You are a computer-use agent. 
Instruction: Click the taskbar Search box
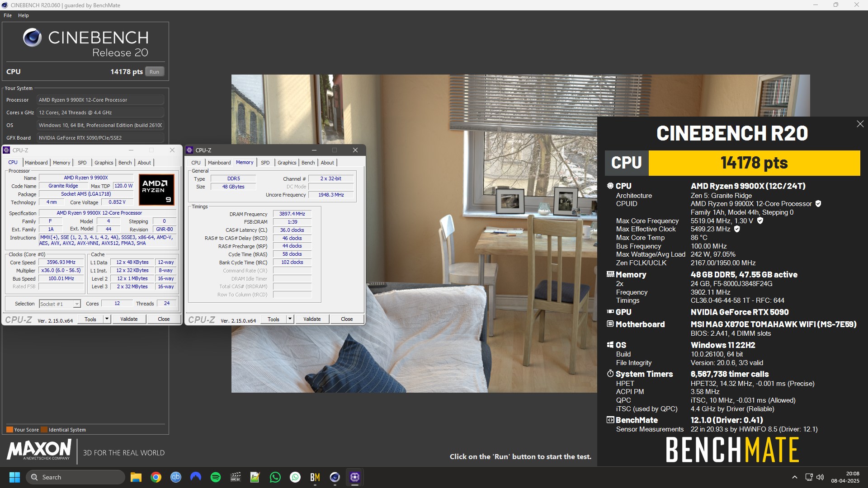75,477
